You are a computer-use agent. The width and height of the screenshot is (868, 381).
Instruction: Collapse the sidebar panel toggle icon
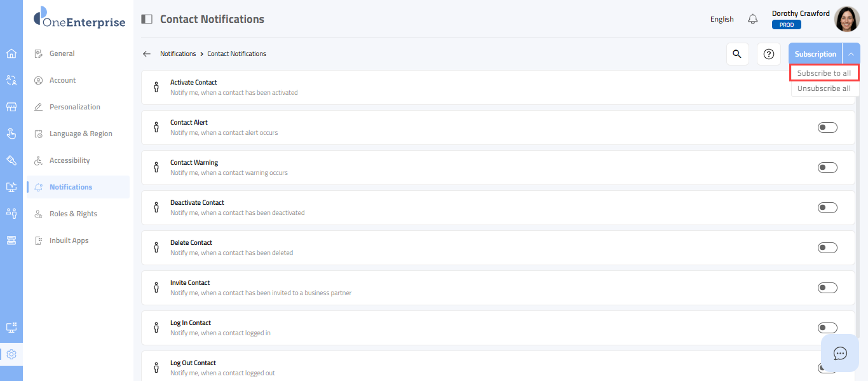tap(147, 19)
